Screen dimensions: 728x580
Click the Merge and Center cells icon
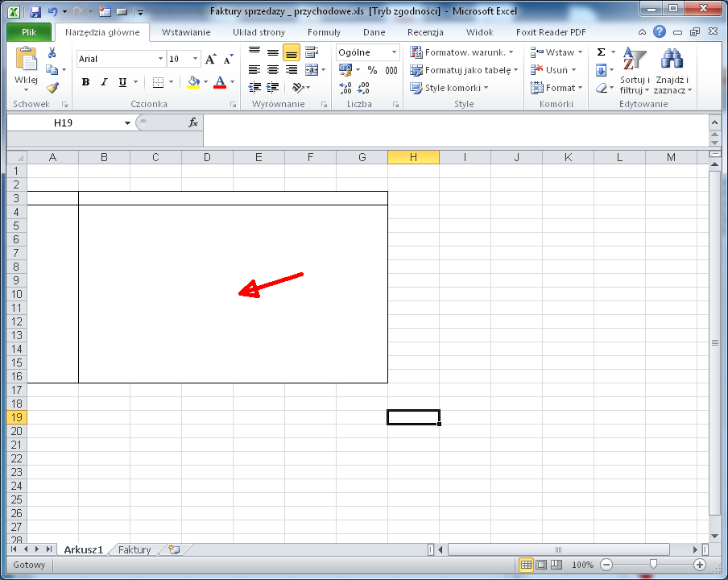click(312, 70)
